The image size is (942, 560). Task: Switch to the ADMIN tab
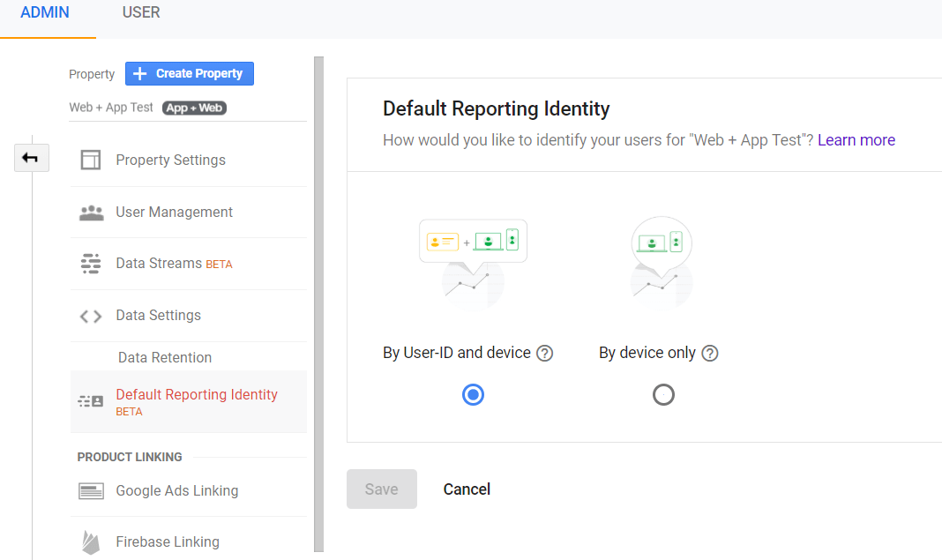45,13
